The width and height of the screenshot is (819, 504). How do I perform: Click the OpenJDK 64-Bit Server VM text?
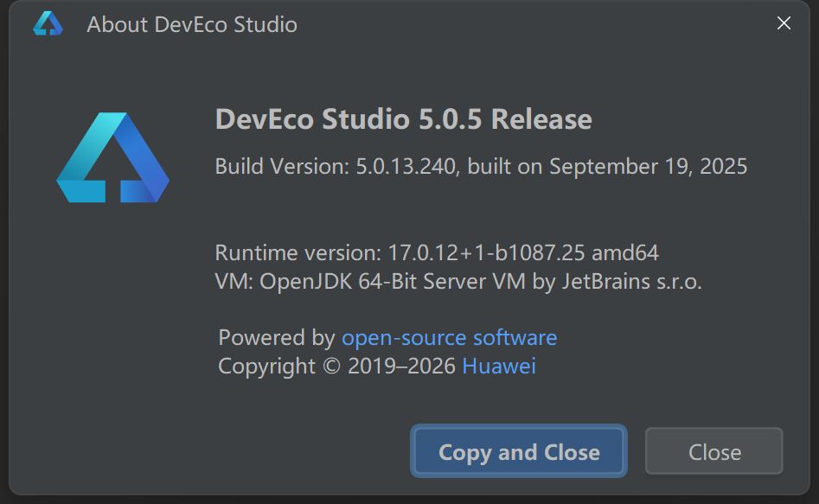(x=388, y=282)
